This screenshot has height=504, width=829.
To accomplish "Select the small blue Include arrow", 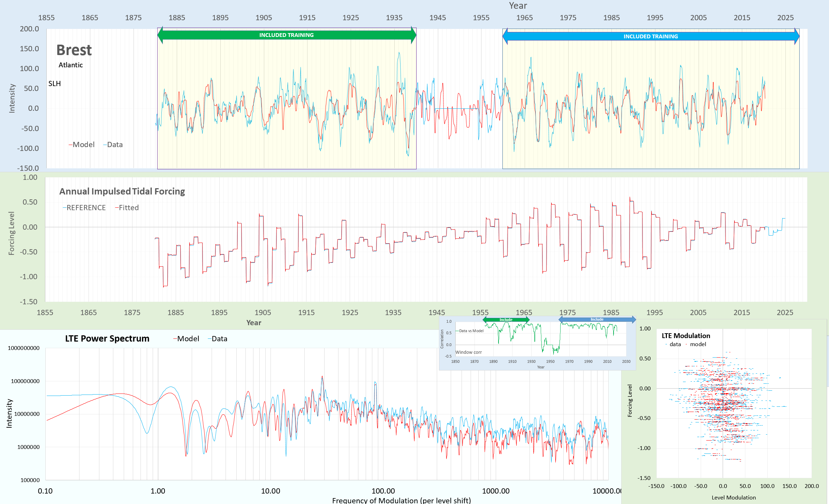I will pos(597,319).
